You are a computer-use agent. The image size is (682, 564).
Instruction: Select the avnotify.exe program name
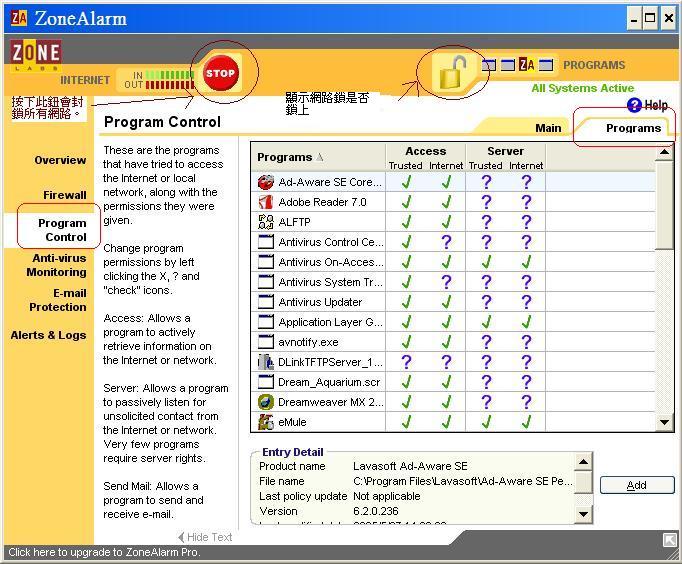click(308, 342)
